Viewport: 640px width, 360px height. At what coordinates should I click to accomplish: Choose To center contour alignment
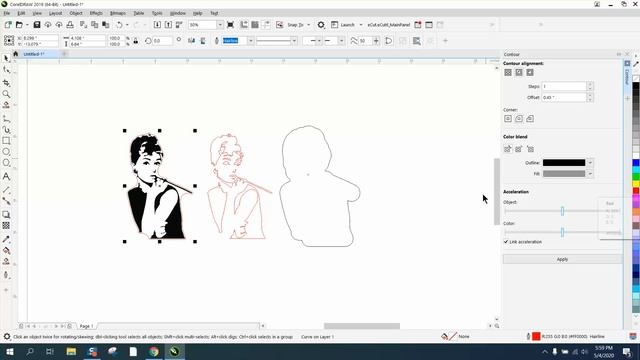[x=508, y=72]
